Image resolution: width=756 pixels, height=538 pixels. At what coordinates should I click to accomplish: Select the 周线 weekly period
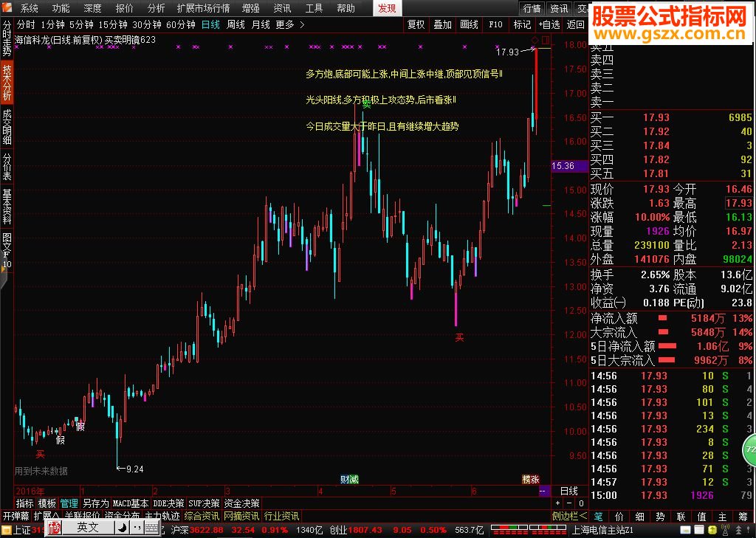coord(236,24)
